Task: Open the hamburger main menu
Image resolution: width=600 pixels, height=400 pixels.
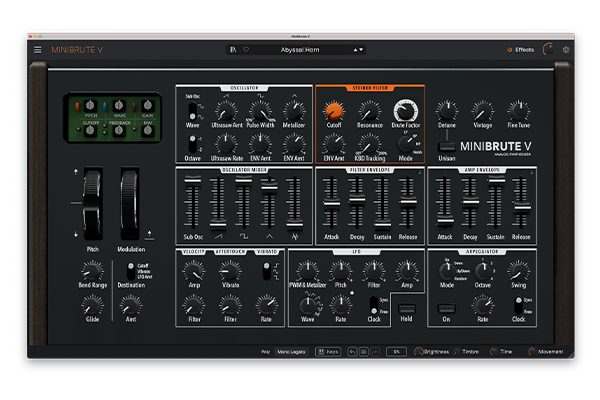Action: pos(38,50)
